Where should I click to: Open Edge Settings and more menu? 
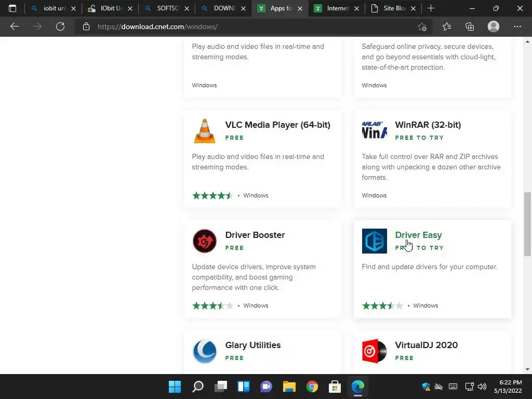[517, 26]
